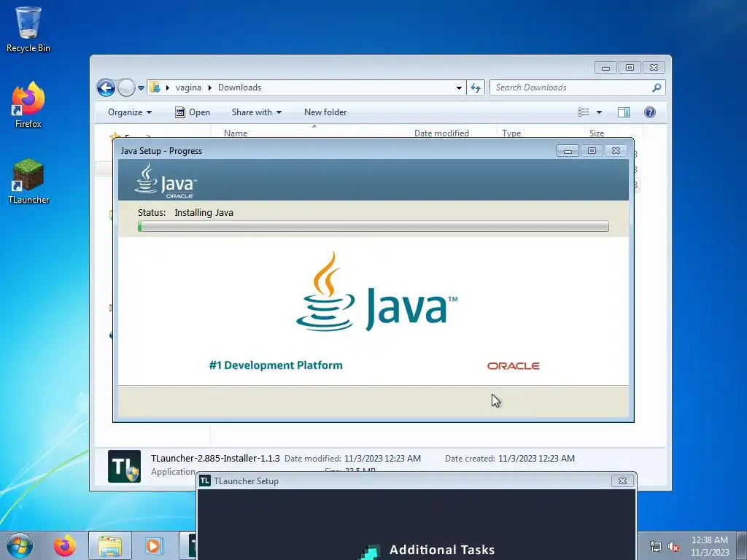Click the muted volume tray icon

pyautogui.click(x=673, y=547)
